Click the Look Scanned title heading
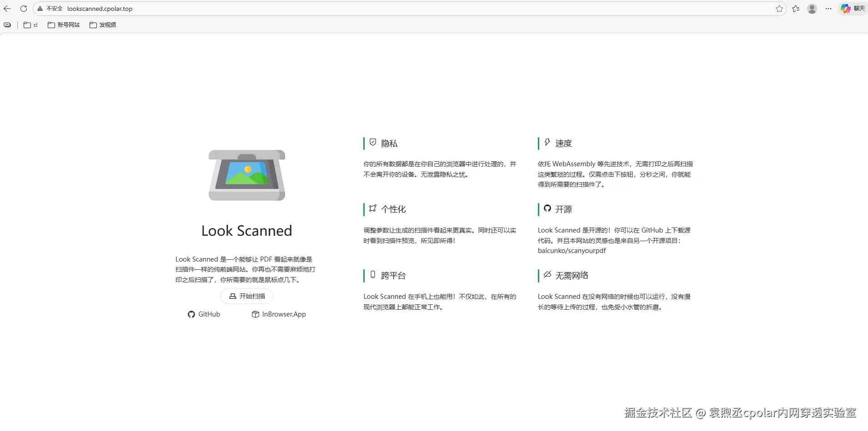868x431 pixels. 247,231
